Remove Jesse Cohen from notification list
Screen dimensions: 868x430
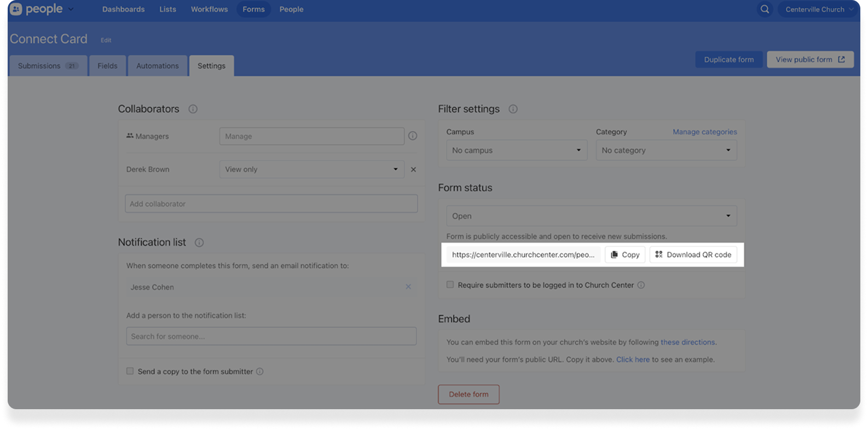coord(408,287)
